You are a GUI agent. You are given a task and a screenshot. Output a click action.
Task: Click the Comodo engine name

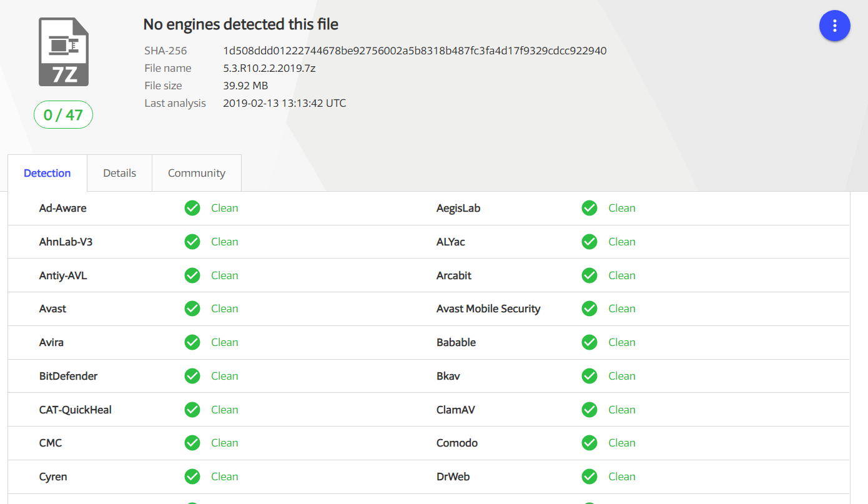(457, 443)
